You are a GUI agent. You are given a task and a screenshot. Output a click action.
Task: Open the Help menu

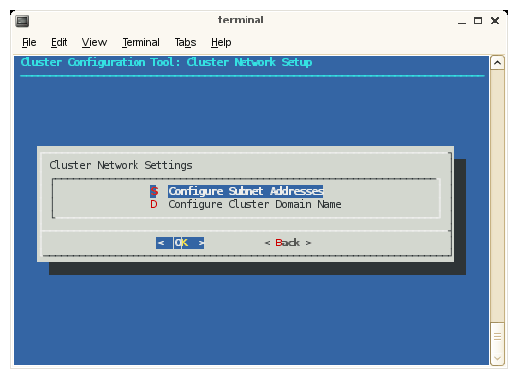coord(221,42)
